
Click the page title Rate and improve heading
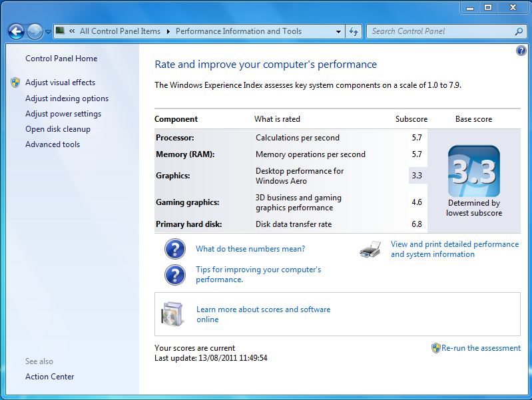[x=266, y=65]
